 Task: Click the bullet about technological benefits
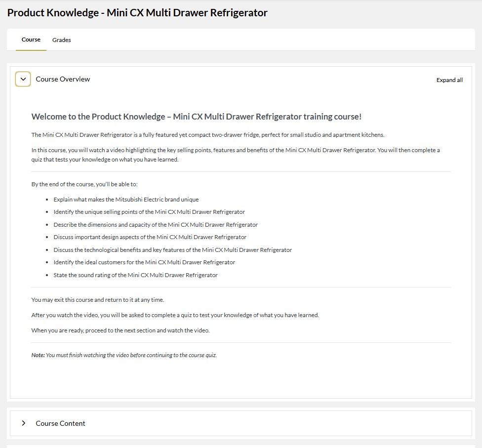coord(173,250)
